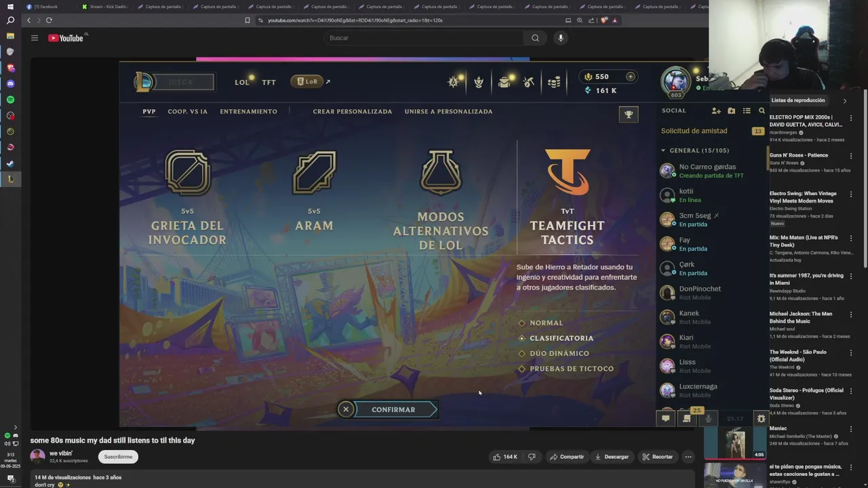The height and width of the screenshot is (488, 868).
Task: Collapse the General friends group
Action: click(x=663, y=150)
